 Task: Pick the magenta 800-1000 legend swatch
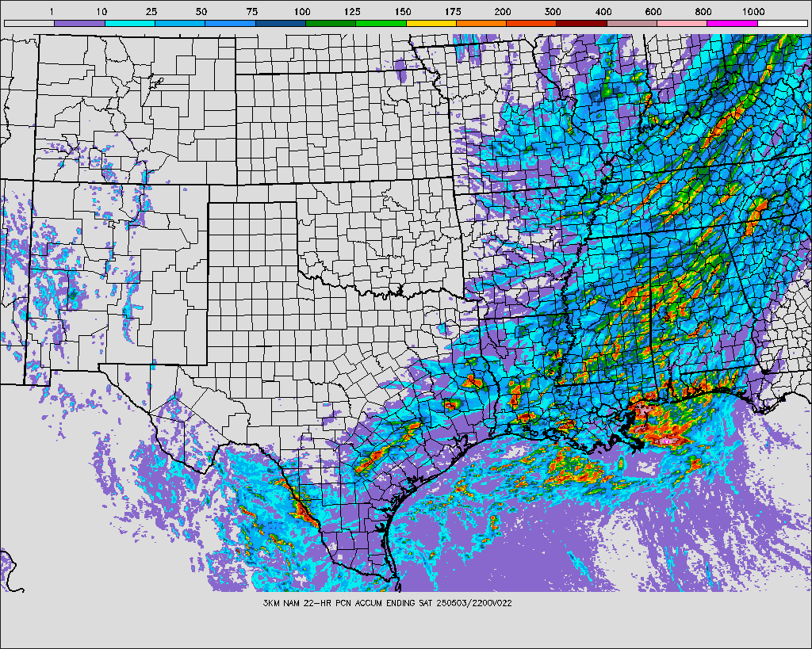[x=733, y=23]
